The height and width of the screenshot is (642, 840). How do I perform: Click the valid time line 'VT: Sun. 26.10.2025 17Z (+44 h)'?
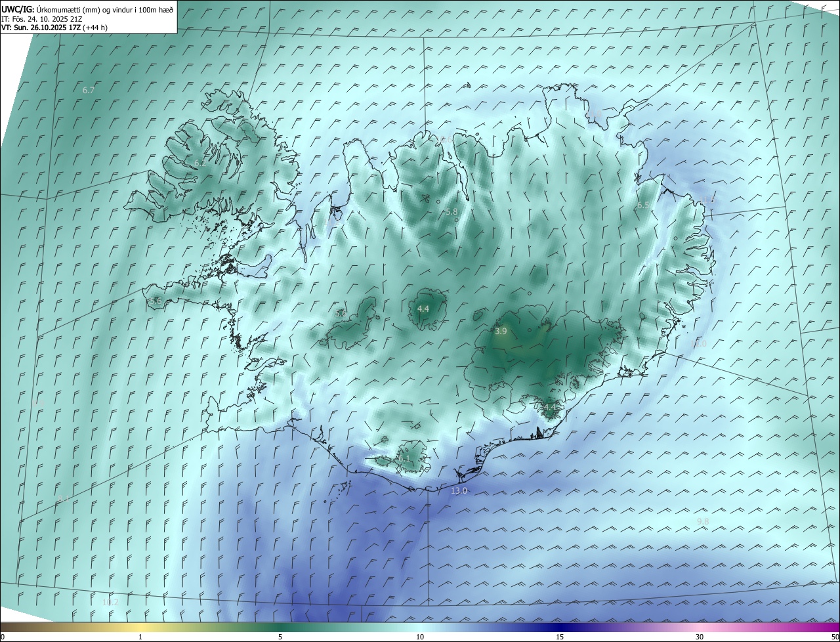[x=54, y=28]
